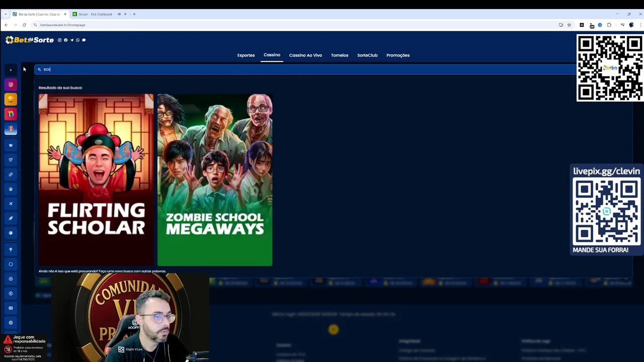View site information in address bar
This screenshot has width=644, height=362.
35,25
